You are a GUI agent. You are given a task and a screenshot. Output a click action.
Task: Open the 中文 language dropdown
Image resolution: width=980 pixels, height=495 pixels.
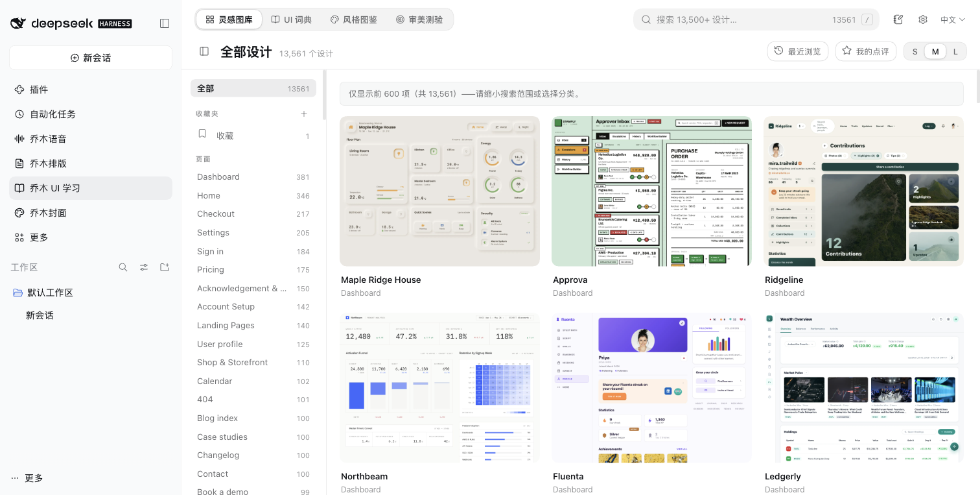click(x=953, y=20)
